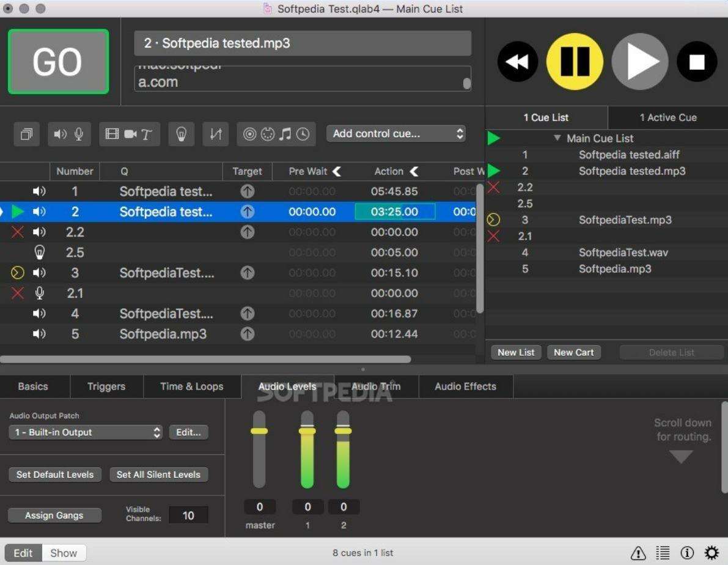This screenshot has height=565, width=728.
Task: Add a Group cue from toolbar
Action: point(26,135)
